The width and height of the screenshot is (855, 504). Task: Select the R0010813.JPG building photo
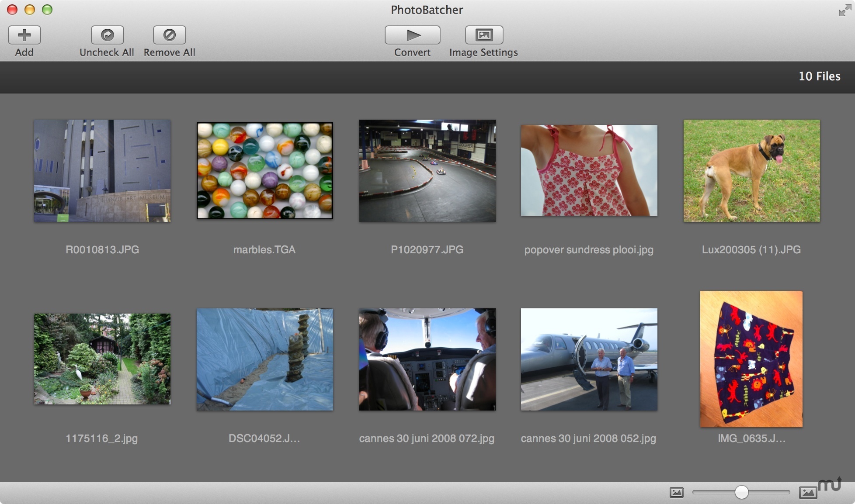[102, 171]
